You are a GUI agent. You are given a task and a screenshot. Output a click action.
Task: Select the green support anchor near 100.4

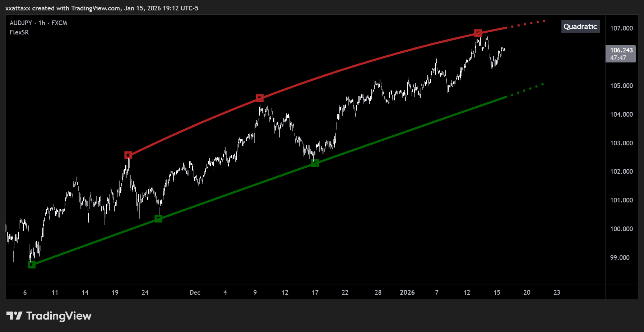pos(158,218)
